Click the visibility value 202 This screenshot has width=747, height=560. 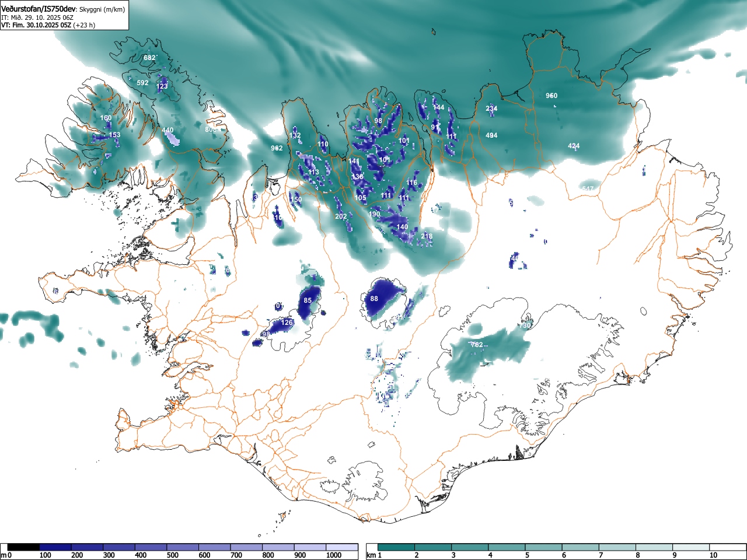pos(341,216)
